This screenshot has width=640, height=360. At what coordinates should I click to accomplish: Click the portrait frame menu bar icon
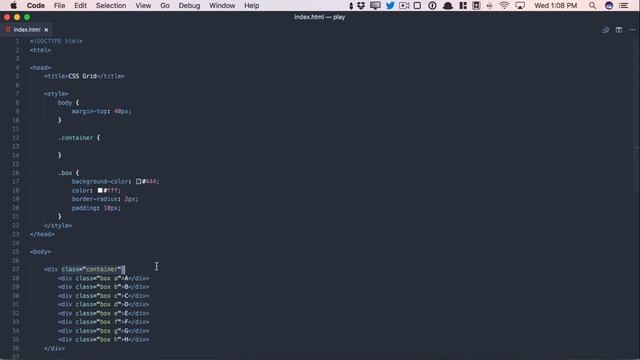[476, 6]
